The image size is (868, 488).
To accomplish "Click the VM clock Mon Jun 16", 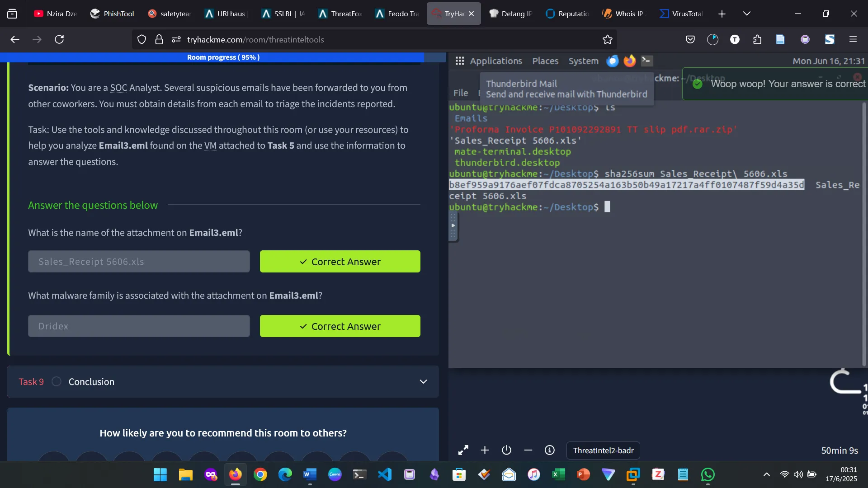I will tap(828, 61).
